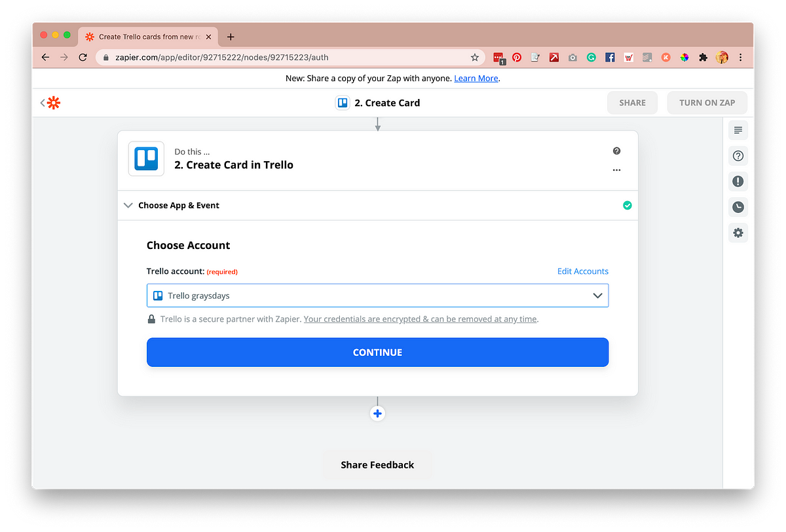Click the browser back arrow
The width and height of the screenshot is (786, 532).
(x=45, y=58)
